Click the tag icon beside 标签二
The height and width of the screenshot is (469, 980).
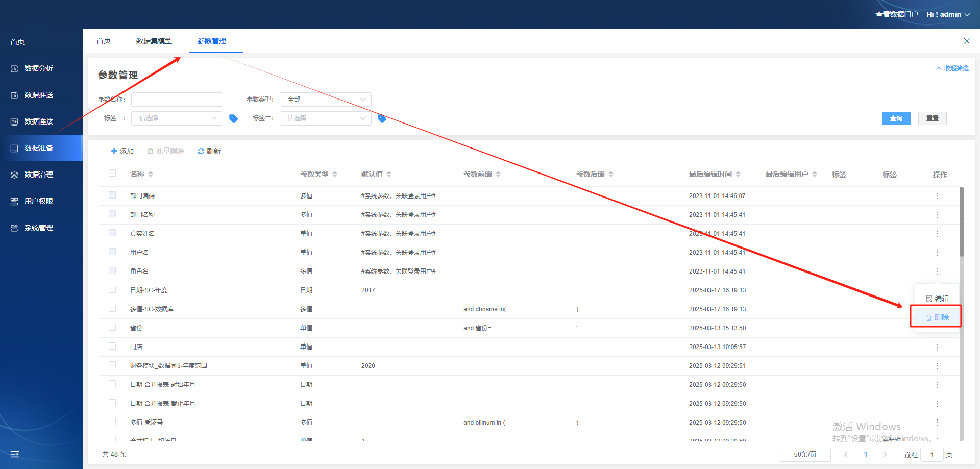coord(382,118)
